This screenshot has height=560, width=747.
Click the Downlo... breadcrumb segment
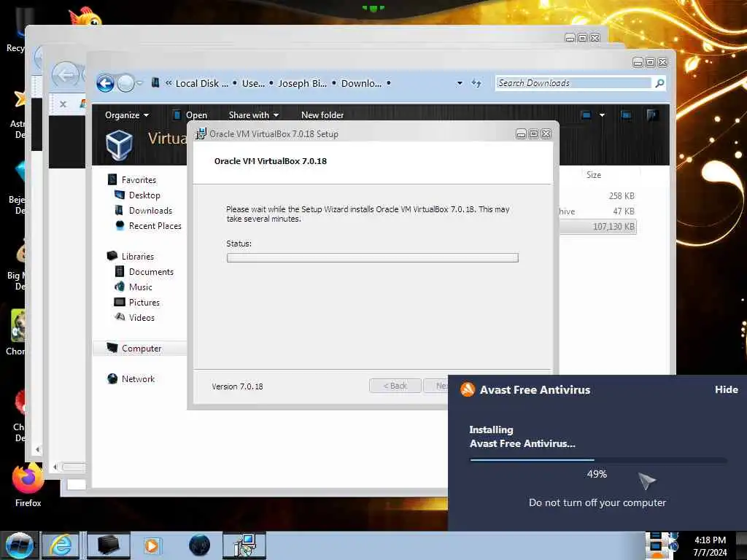[361, 83]
